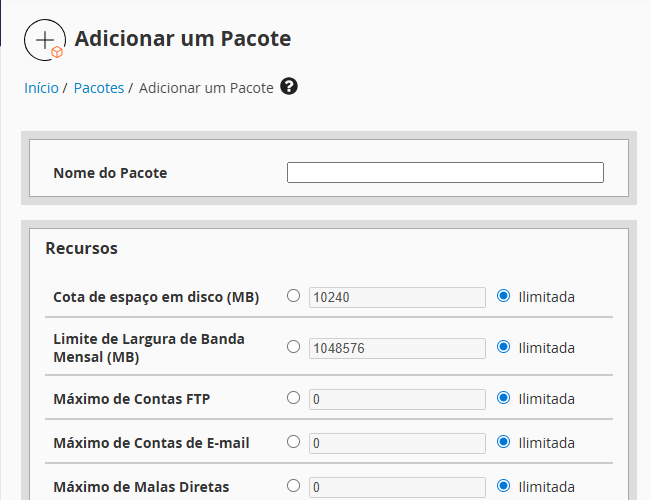Open the help question mark icon

click(289, 87)
